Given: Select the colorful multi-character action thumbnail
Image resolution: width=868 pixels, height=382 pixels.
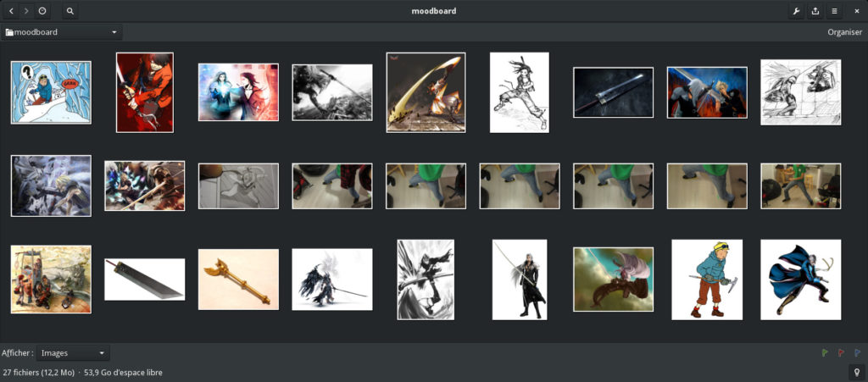Looking at the screenshot, I should pyautogui.click(x=144, y=185).
